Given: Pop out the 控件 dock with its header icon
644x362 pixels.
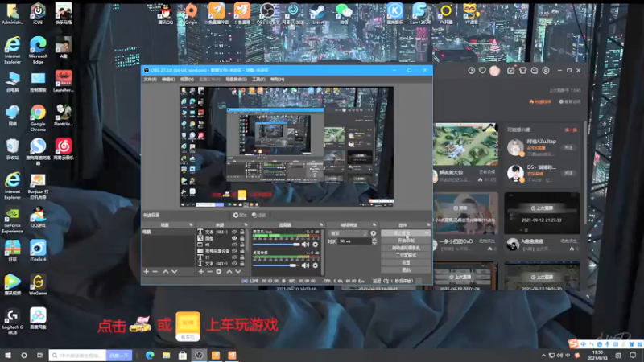Looking at the screenshot, I should point(428,225).
